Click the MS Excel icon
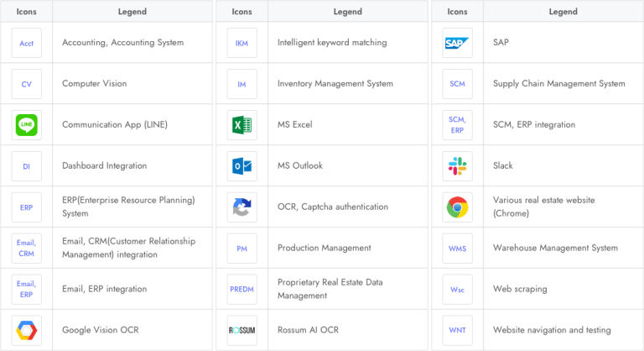Viewport: 644px width, 351px height. [241, 125]
